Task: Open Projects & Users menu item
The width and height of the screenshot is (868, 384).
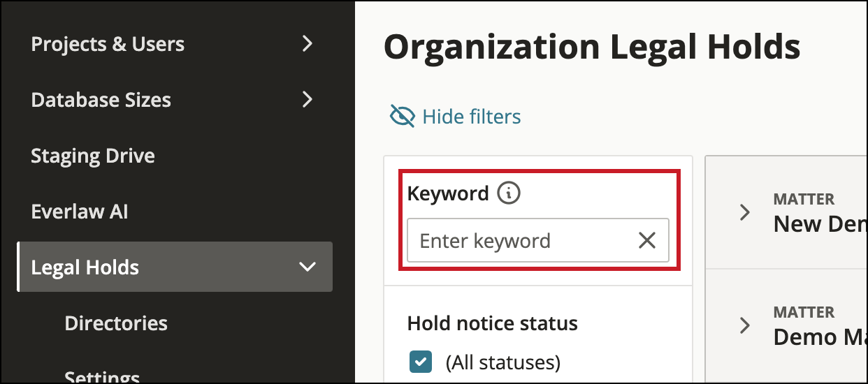Action: pos(108,44)
